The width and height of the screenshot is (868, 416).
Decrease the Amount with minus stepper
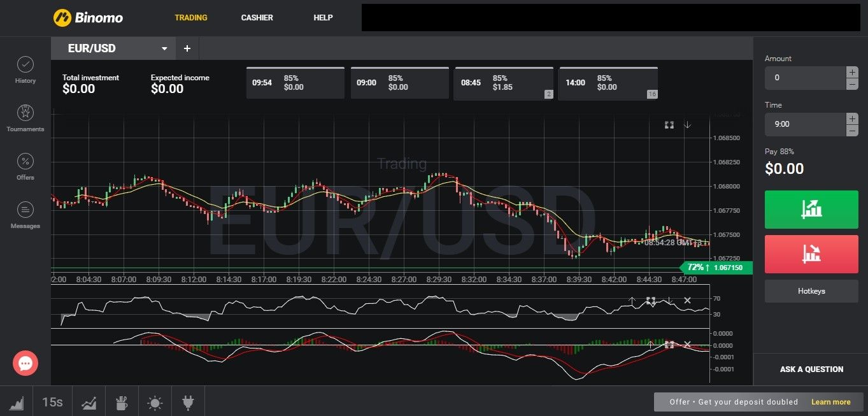click(x=852, y=83)
